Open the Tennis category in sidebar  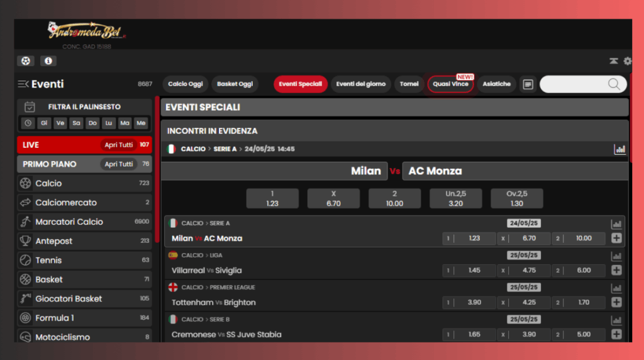[x=48, y=260]
